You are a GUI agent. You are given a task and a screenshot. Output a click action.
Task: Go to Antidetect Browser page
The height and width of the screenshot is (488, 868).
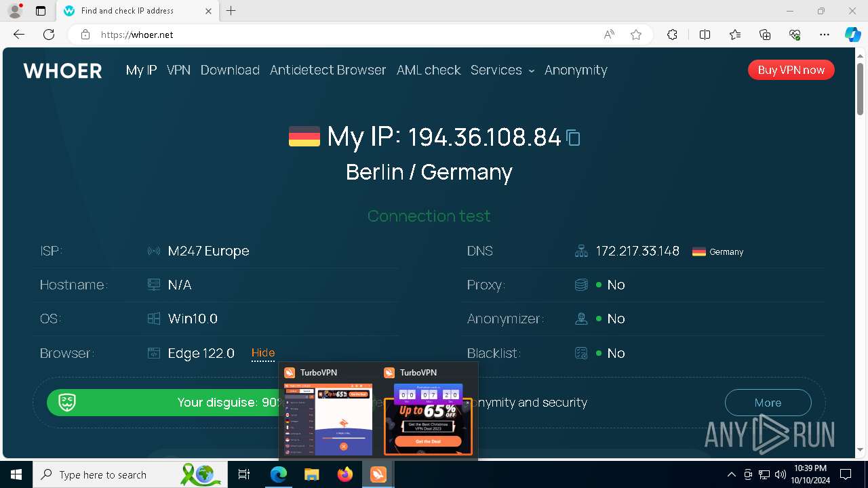[x=328, y=70]
